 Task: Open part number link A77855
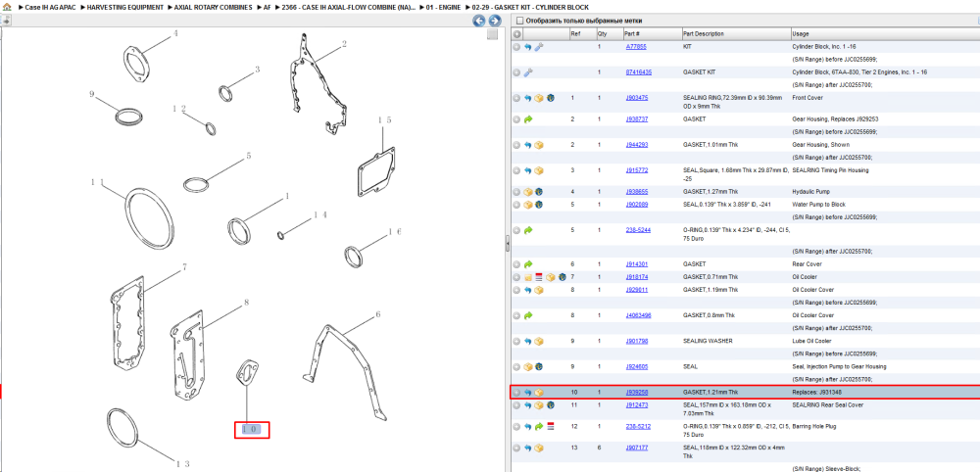click(x=636, y=47)
